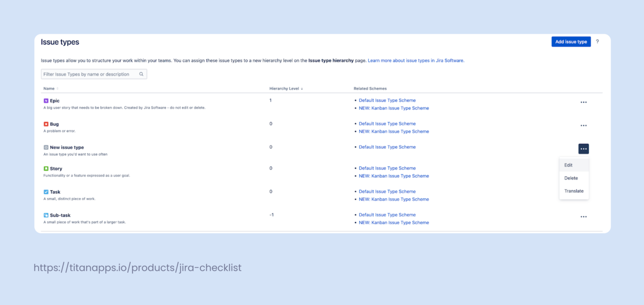Click the Add issue type button
This screenshot has height=305, width=644.
pos(571,42)
